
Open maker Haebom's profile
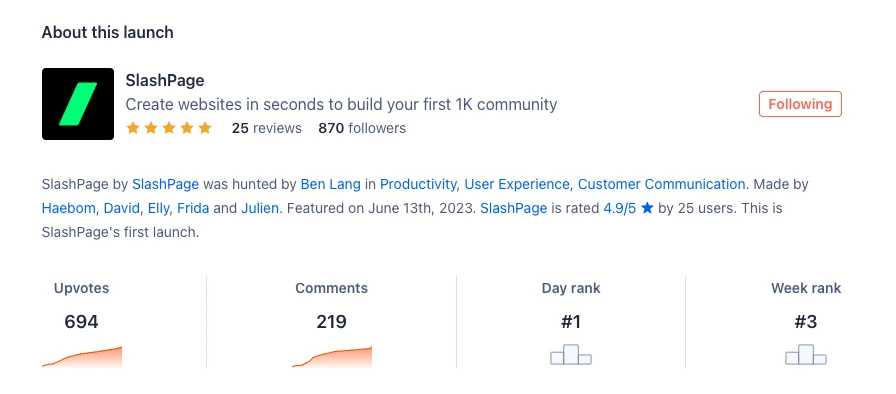click(x=68, y=208)
